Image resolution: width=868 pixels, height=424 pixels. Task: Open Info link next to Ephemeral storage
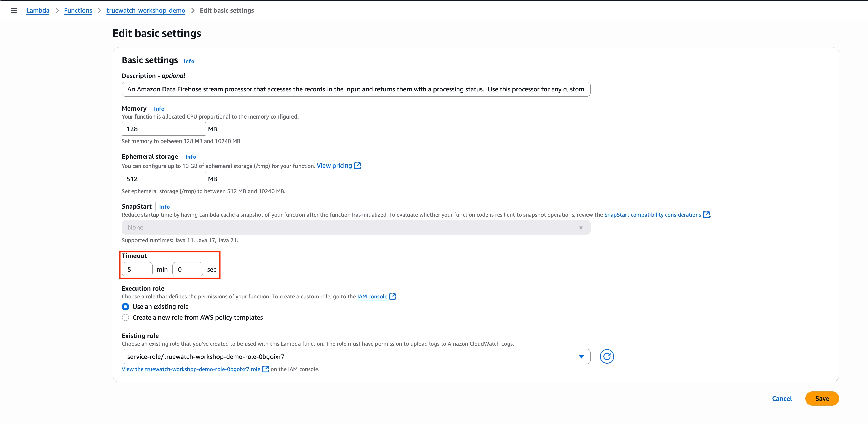191,157
